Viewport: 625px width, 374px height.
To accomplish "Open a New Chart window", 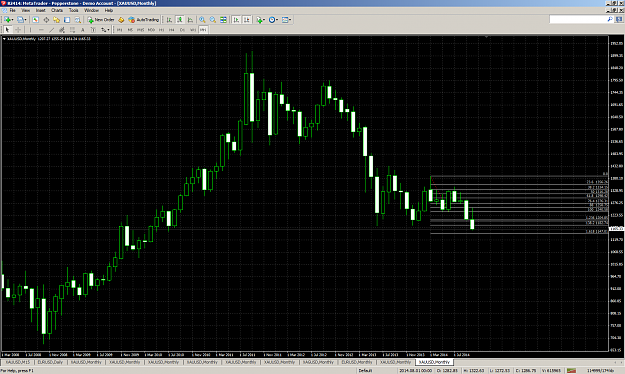I will tap(7, 20).
